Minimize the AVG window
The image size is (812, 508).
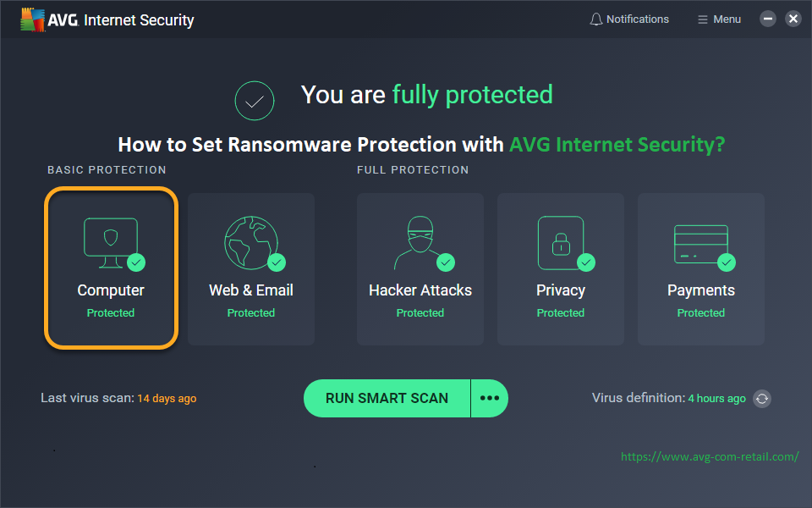click(x=767, y=19)
